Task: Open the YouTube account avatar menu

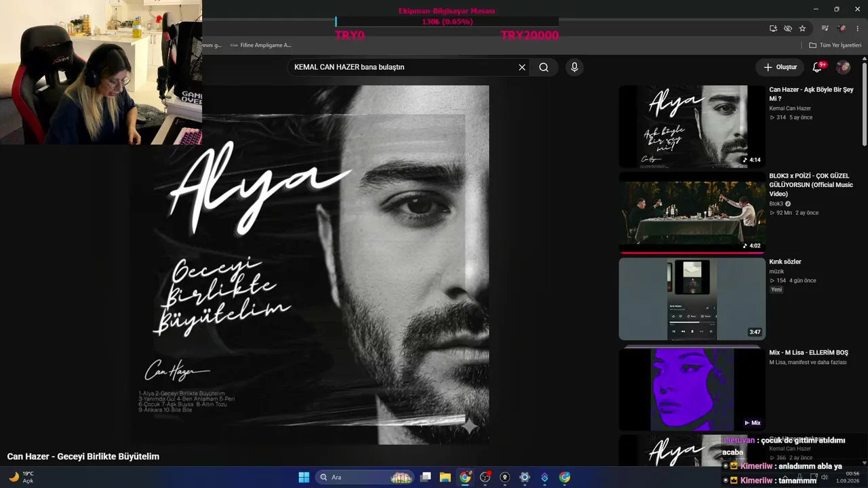Action: tap(843, 67)
